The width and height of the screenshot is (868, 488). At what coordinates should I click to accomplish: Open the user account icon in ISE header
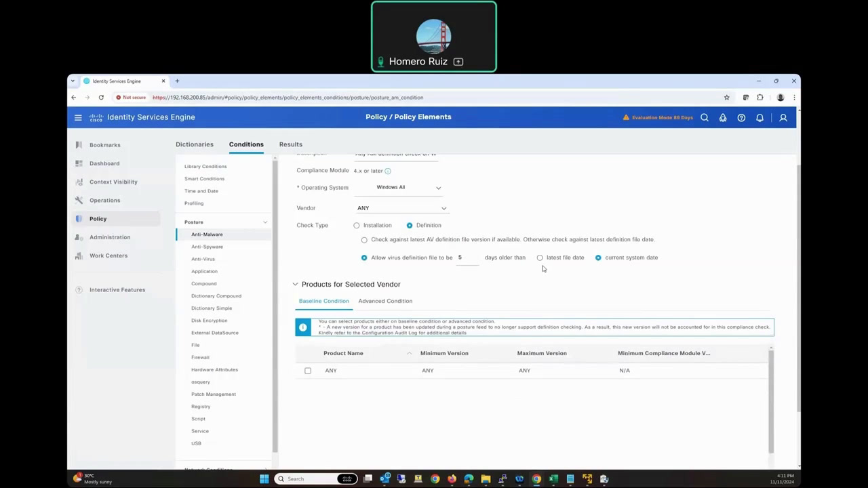pyautogui.click(x=783, y=117)
